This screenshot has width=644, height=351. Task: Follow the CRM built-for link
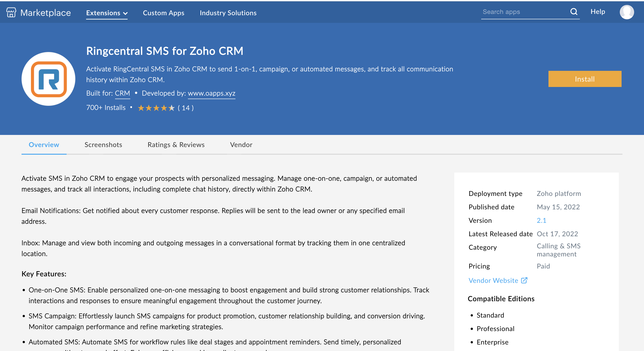(x=122, y=93)
